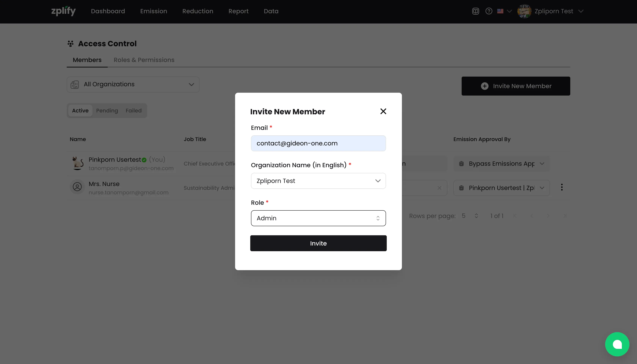Expand the Organization Name Zpliporn Test dropdown
The width and height of the screenshot is (637, 364).
click(318, 181)
